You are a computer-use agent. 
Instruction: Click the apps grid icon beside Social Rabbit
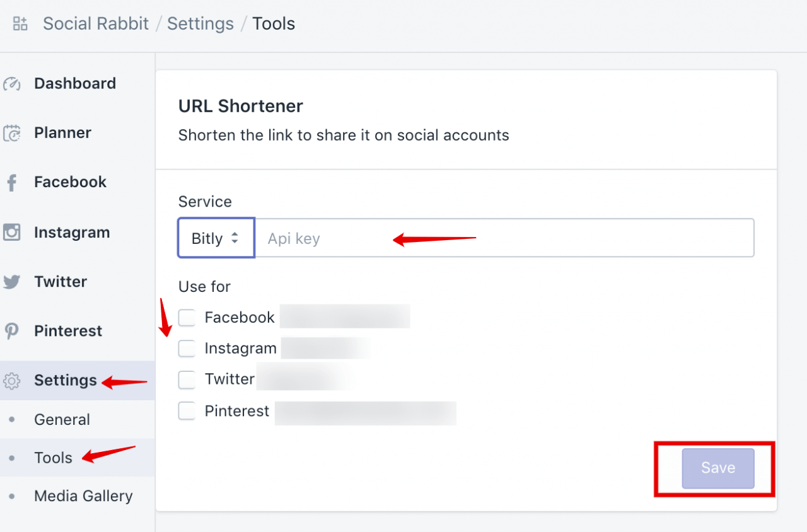pos(20,24)
